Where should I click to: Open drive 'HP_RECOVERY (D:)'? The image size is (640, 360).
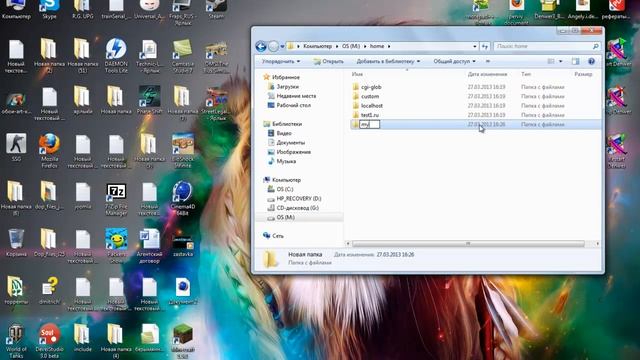pos(299,199)
